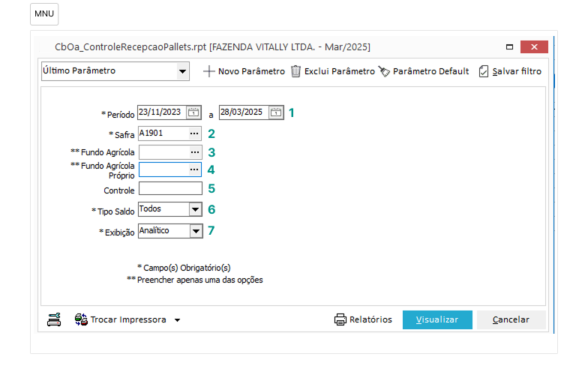
Task: Click the Relatórios printer icon
Action: pos(340,319)
